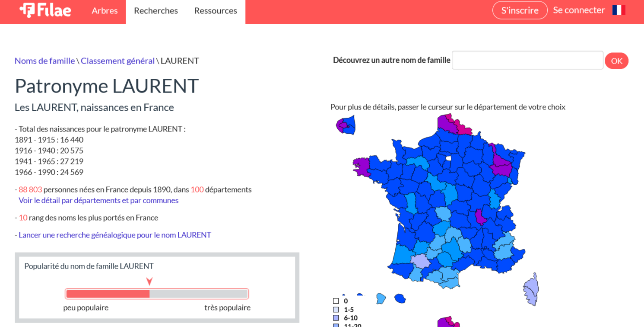Screen dimensions: 644x327
Task: Select the "6-10" legend color swatch
Action: coord(335,318)
